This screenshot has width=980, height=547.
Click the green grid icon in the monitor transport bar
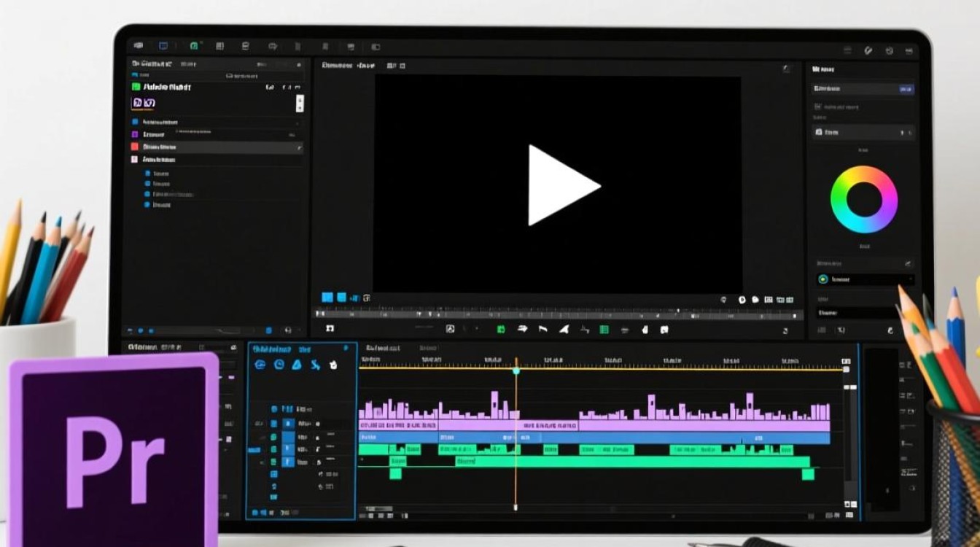pyautogui.click(x=604, y=330)
